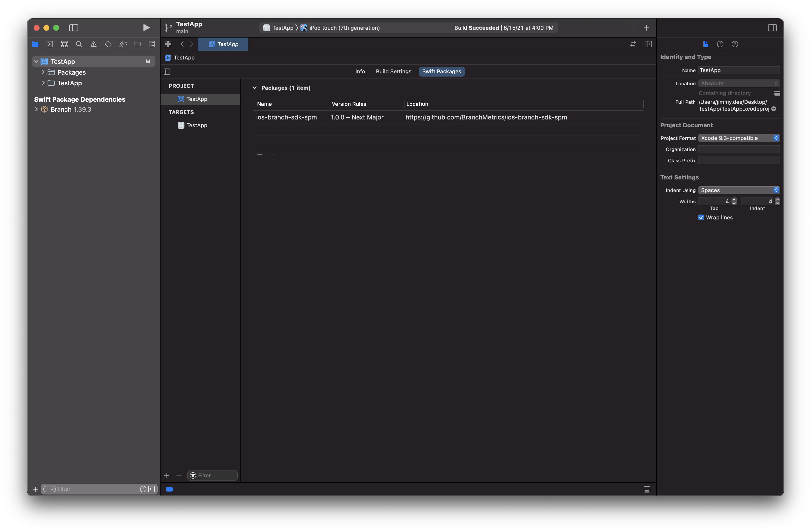
Task: Click the Organization field
Action: click(x=739, y=149)
